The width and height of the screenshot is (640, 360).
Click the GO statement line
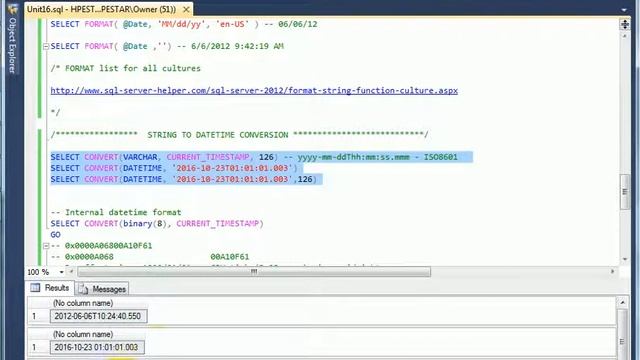point(56,235)
